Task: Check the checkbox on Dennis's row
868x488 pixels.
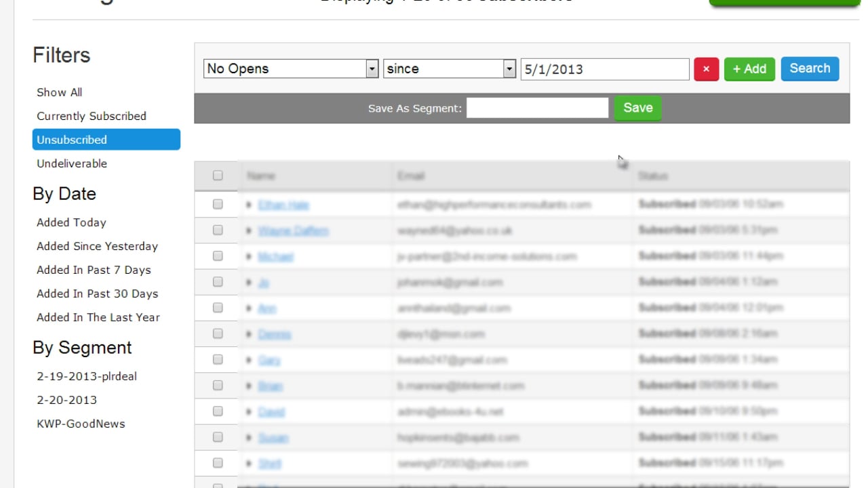Action: coord(217,333)
